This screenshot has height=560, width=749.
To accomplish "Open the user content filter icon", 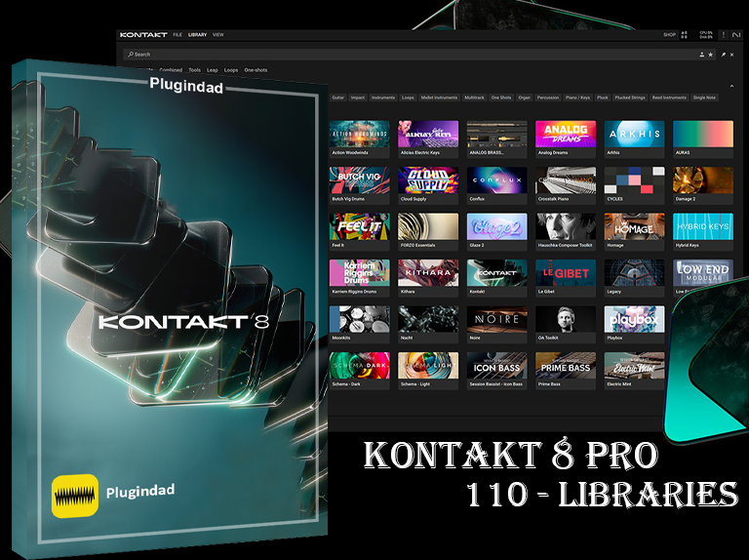I will coord(702,55).
